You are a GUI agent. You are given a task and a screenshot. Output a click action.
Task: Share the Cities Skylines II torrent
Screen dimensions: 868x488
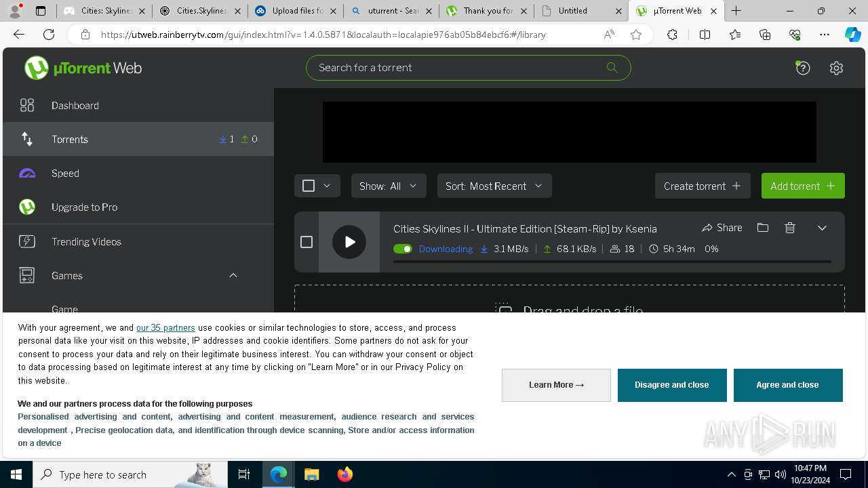point(722,228)
